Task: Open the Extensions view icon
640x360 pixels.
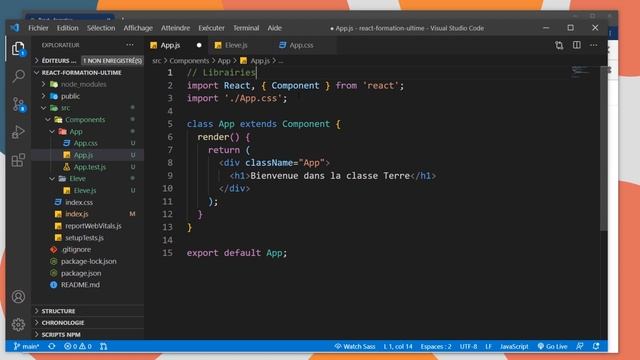Action: click(x=18, y=160)
